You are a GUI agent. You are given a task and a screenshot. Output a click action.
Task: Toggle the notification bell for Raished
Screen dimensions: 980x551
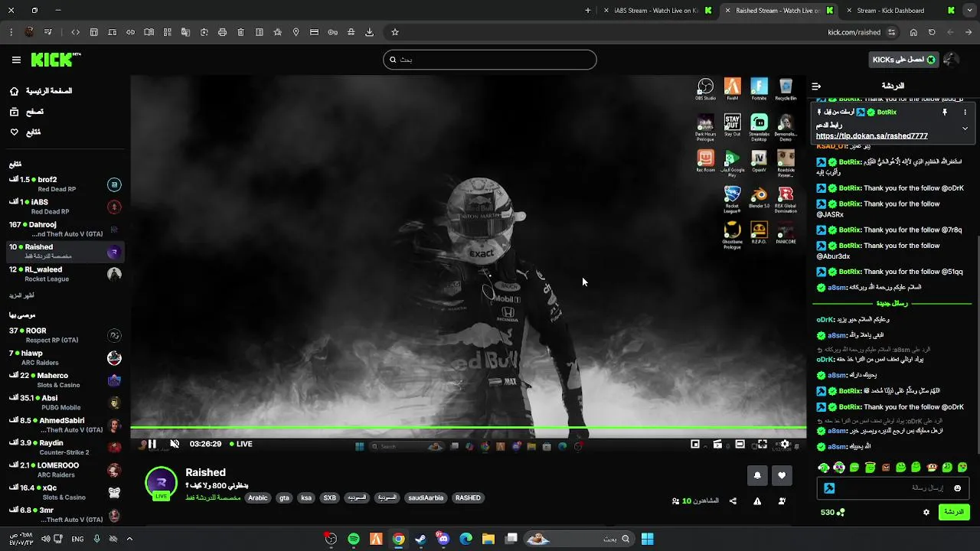757,475
